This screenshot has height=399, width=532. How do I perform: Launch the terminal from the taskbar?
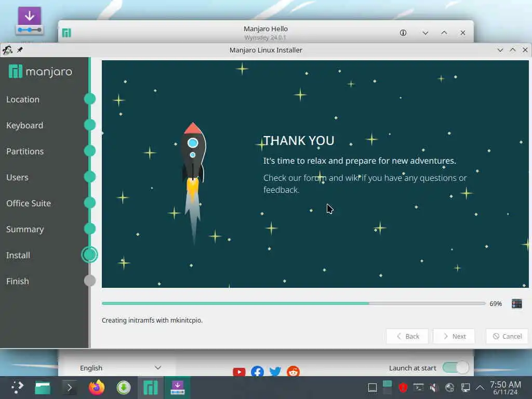69,388
